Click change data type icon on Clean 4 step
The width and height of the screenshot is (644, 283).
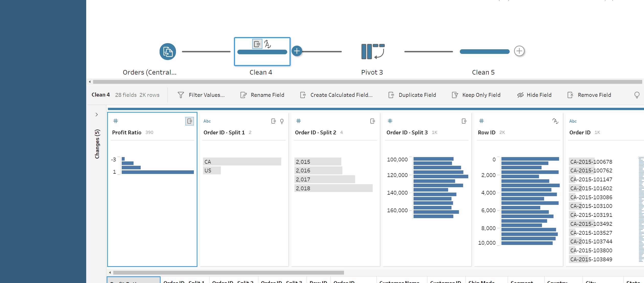pos(268,44)
